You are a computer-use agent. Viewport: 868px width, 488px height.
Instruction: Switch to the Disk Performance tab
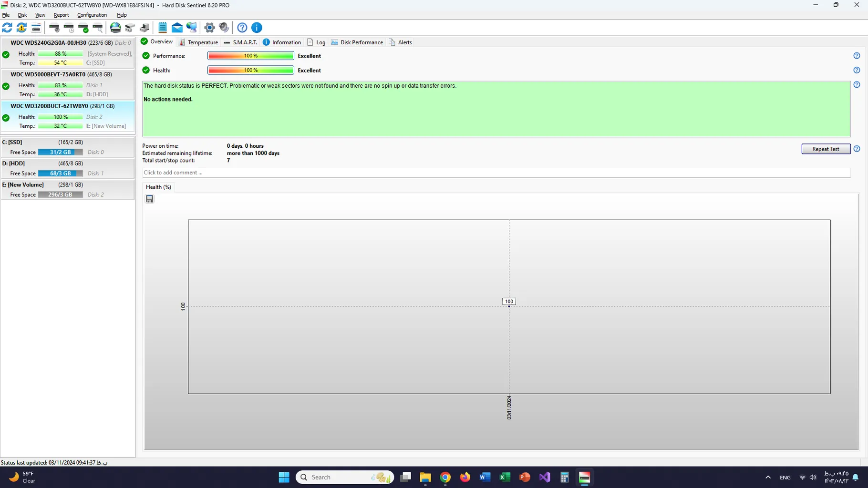[357, 42]
